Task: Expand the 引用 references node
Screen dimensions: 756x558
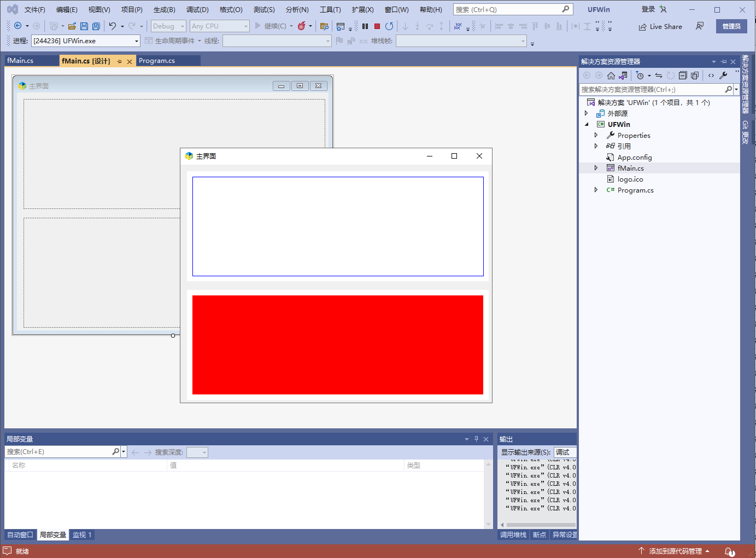Action: 596,146
